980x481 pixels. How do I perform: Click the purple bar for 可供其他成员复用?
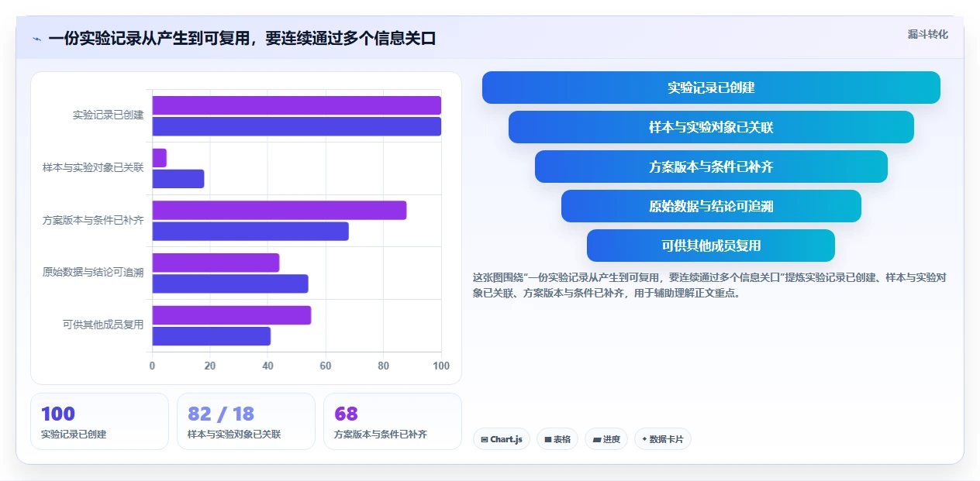point(232,315)
